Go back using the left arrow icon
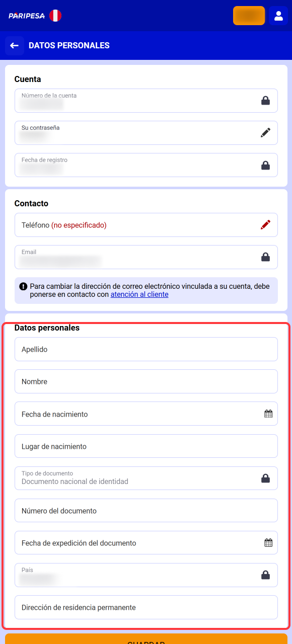Viewport: 292px width, 644px height. coord(14,45)
